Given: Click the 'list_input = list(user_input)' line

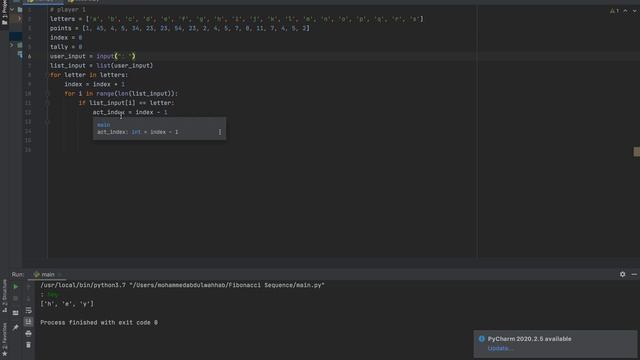Looking at the screenshot, I should [101, 66].
